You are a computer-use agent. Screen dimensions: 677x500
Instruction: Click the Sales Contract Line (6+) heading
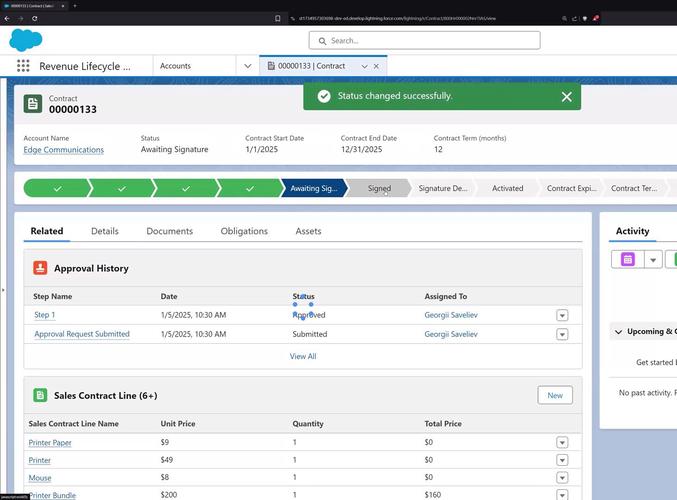tap(105, 396)
